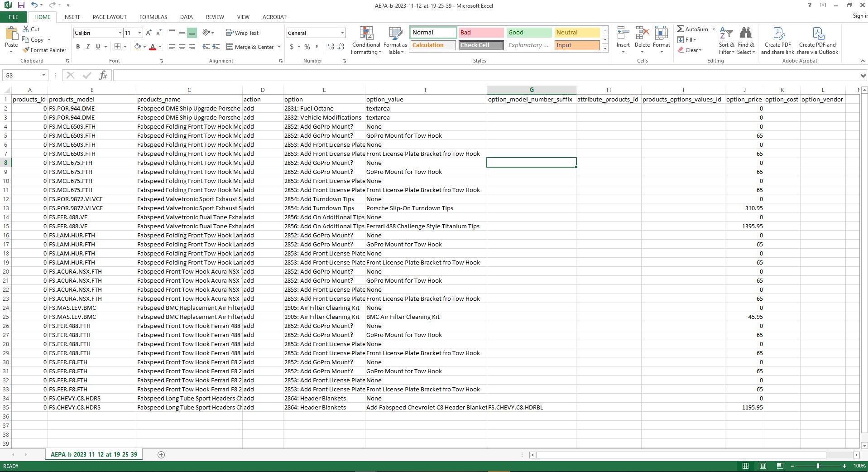Open the font size dropdown
868x472 pixels.
[139, 33]
